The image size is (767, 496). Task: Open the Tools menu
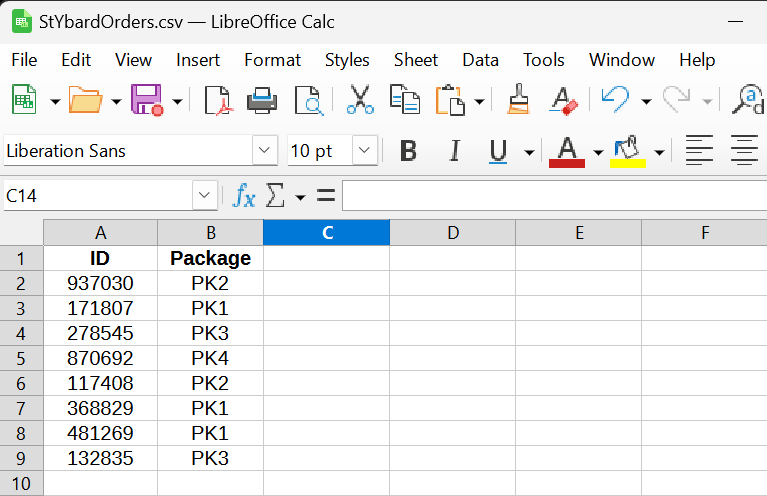tap(543, 60)
